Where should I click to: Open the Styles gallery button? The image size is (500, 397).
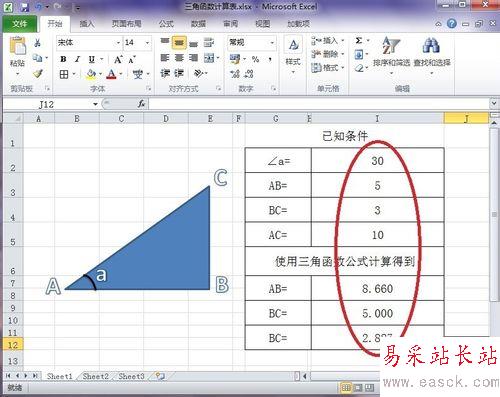pyautogui.click(x=293, y=54)
